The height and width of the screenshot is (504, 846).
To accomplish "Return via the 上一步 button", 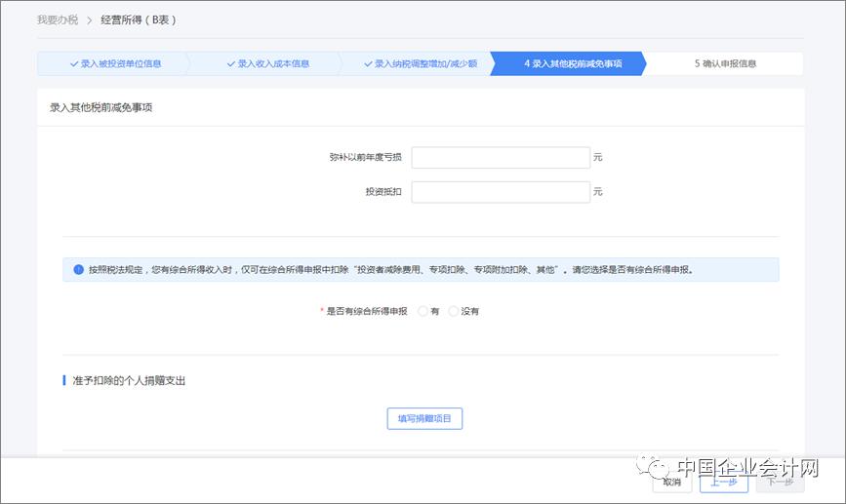I will (724, 482).
